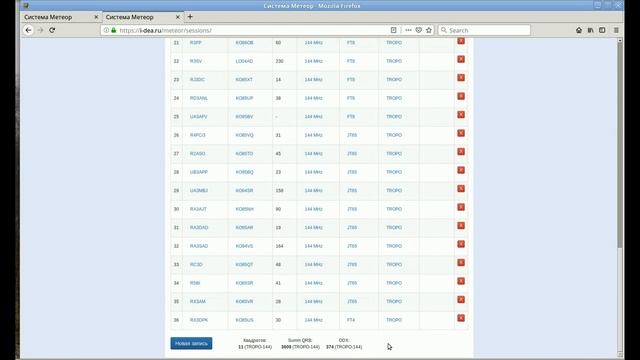
Task: Open the callsign link in row 33
Action: point(196,264)
